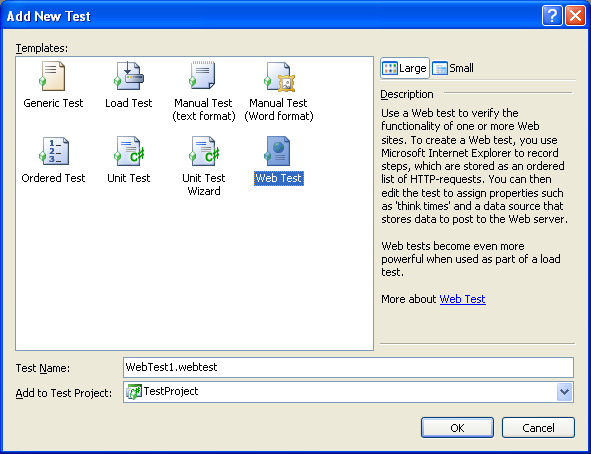
Task: Choose the Ordered Test template icon
Action: click(54, 151)
